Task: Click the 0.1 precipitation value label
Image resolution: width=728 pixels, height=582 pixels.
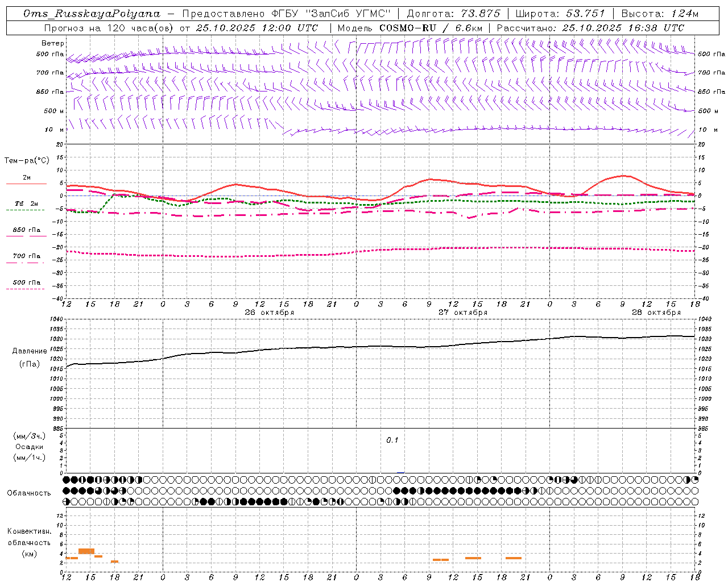Action: [392, 440]
